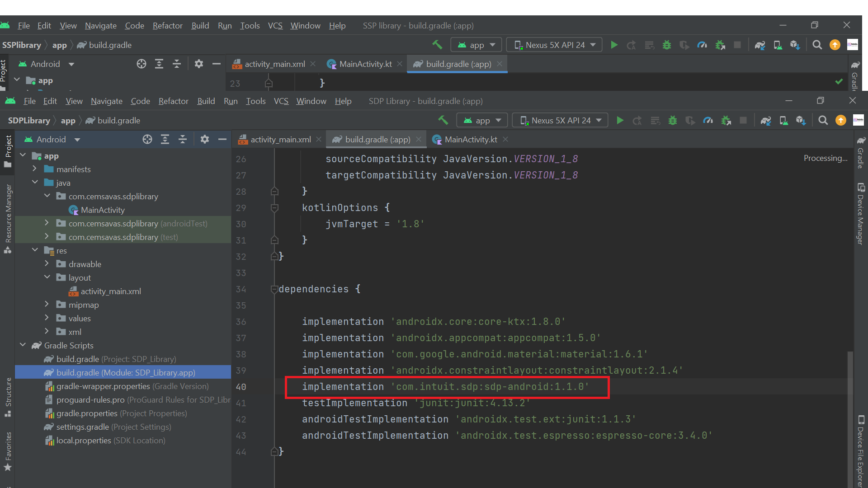Screen dimensions: 868x488
Task: Sync project with Gradle files elephant icon
Action: (766, 120)
